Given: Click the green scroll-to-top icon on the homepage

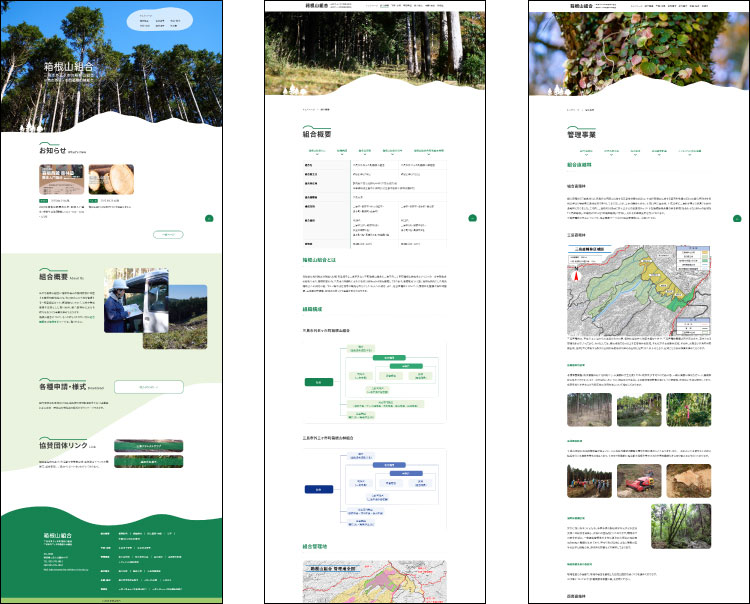Looking at the screenshot, I should pyautogui.click(x=208, y=217).
